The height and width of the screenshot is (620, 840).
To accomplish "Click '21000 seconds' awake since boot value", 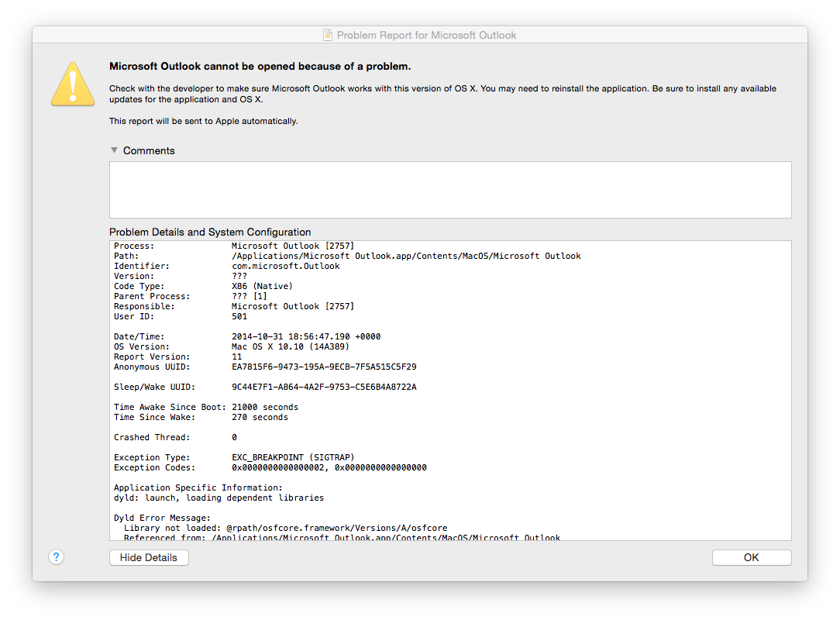I will coord(265,407).
